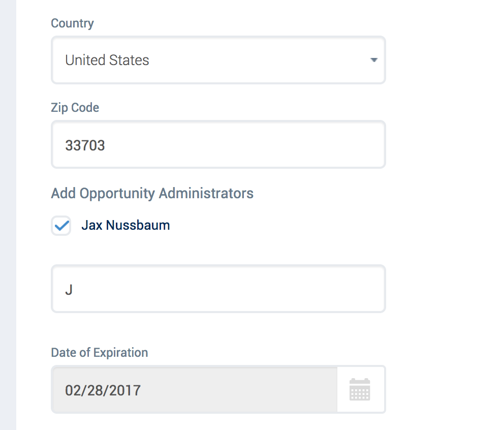Click the Date of Expiration label
The image size is (504, 430).
[x=99, y=353]
